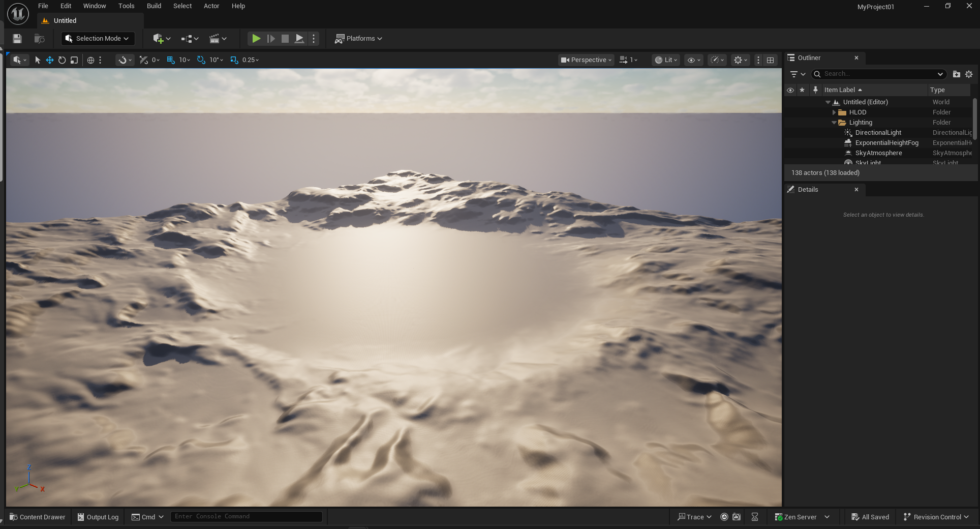Expand the HLOD folder

pyautogui.click(x=834, y=112)
